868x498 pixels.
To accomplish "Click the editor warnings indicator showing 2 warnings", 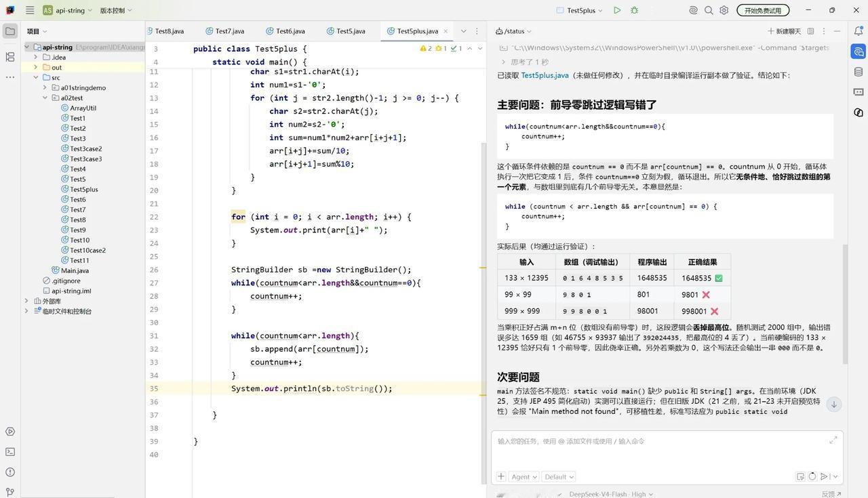I will click(426, 48).
